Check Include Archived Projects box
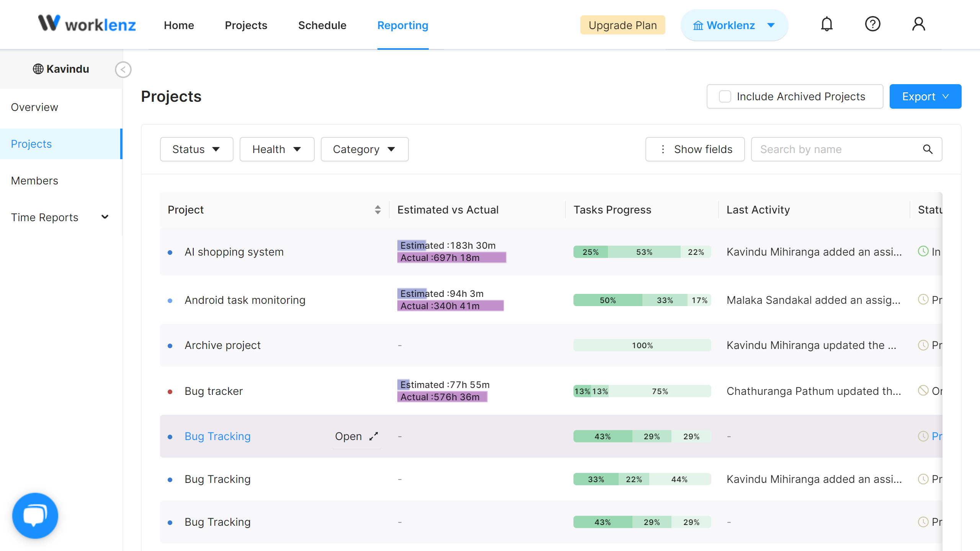Screen dimensions: 980x551 (725, 96)
